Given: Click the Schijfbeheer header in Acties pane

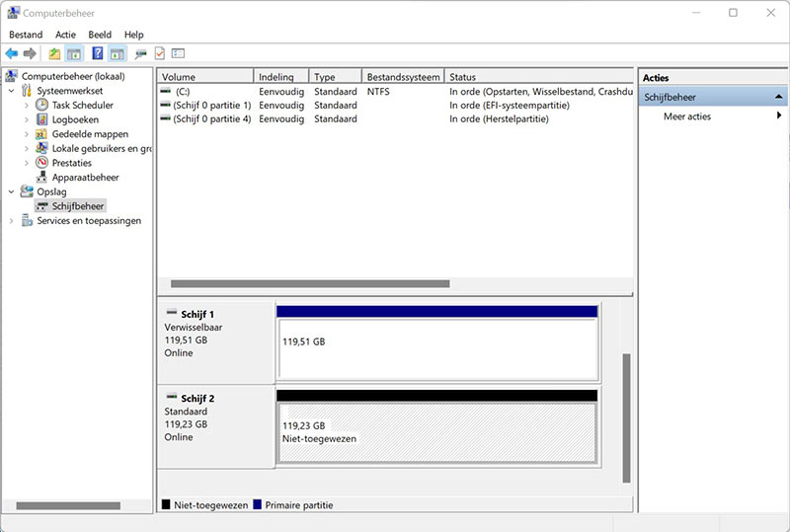Looking at the screenshot, I should click(x=713, y=96).
